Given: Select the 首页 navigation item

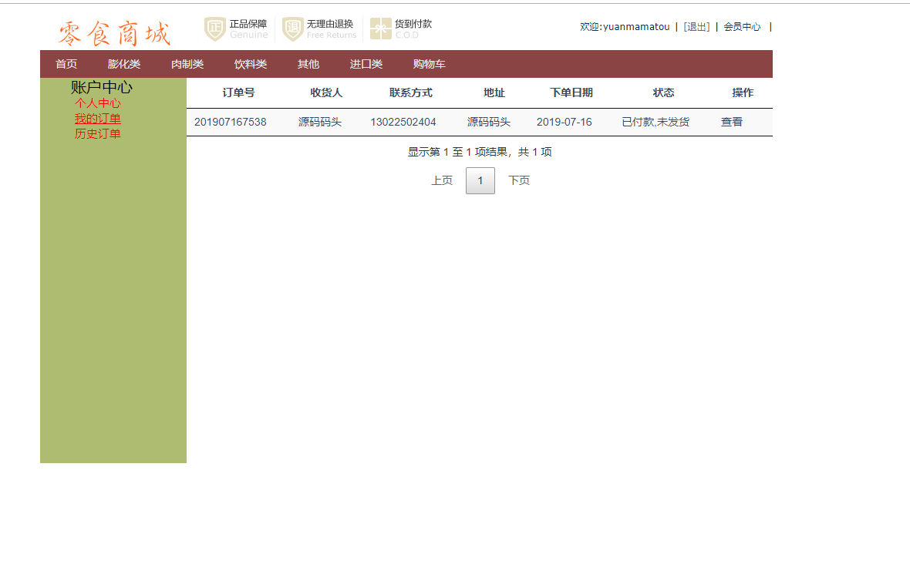Looking at the screenshot, I should click(x=66, y=64).
